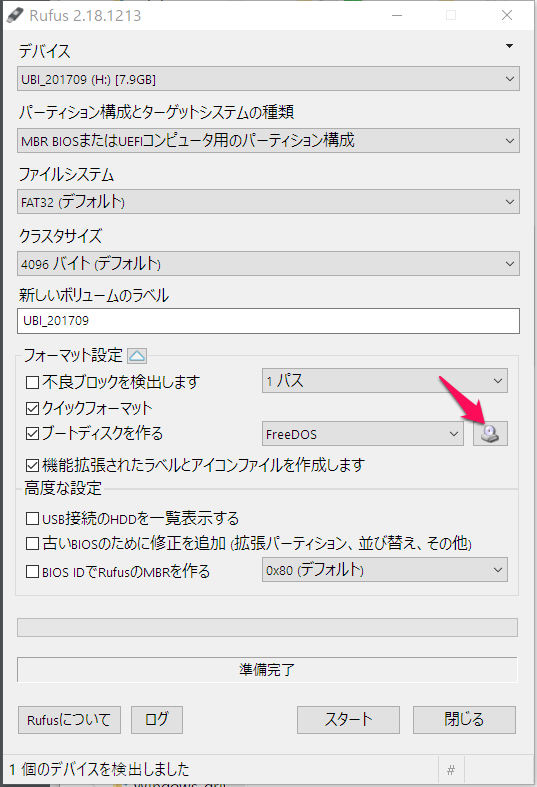
Task: Click the 高度な設定 (Advanced settings) group heading
Action: pyautogui.click(x=63, y=488)
